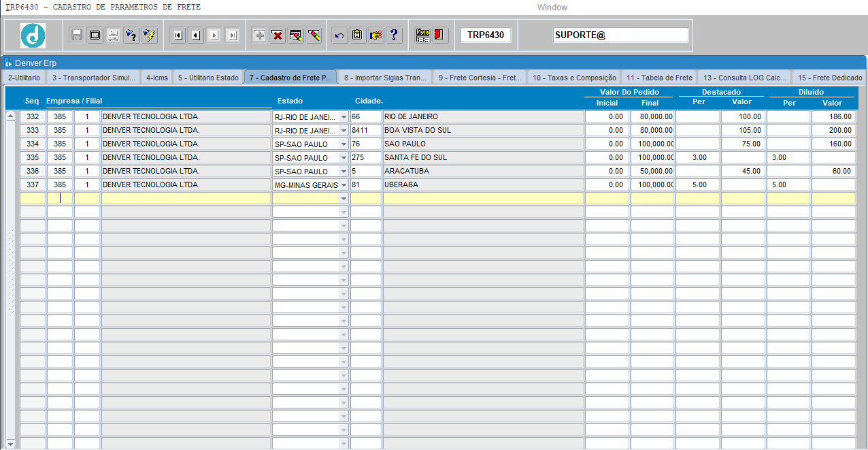Screen dimensions: 868x450
Task: Click the window-with-eraser toolbar icon
Action: (x=296, y=35)
